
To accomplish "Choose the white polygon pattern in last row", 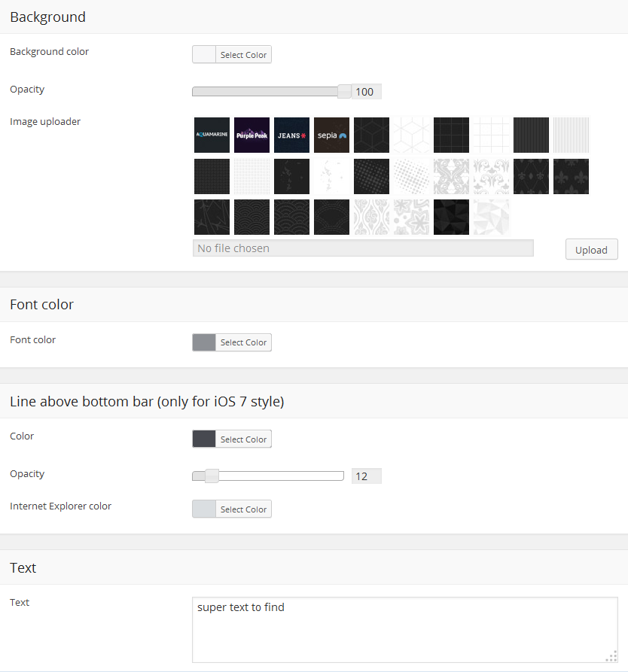I will pos(491,217).
